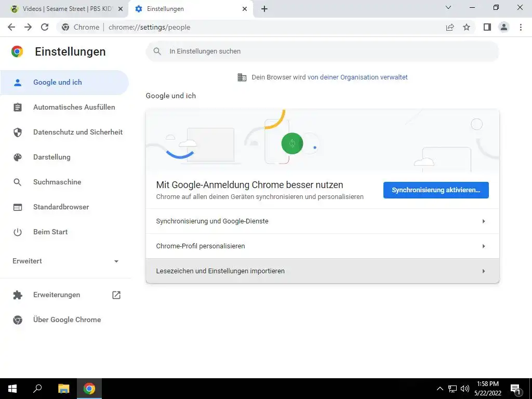Bookmark this page with the star icon
Image resolution: width=532 pixels, height=399 pixels.
(467, 27)
